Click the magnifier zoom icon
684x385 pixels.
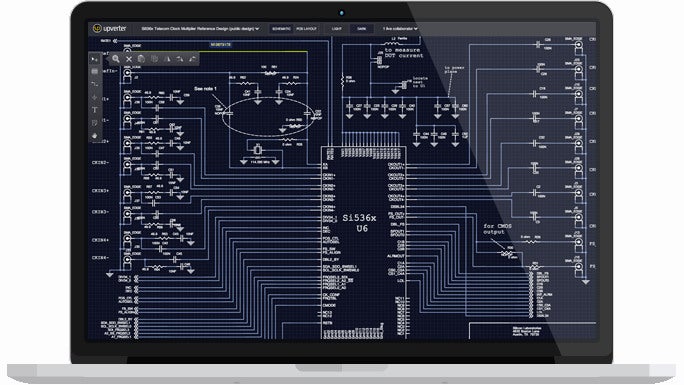(116, 58)
